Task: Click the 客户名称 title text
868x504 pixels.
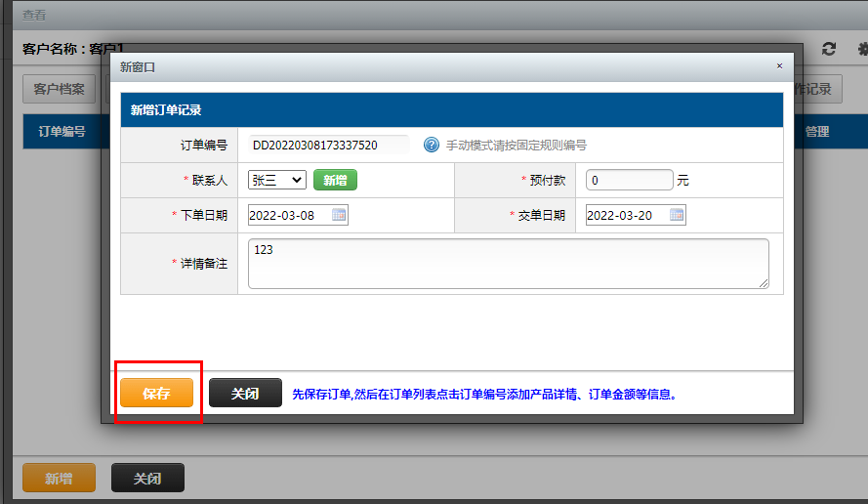Action: [x=72, y=49]
